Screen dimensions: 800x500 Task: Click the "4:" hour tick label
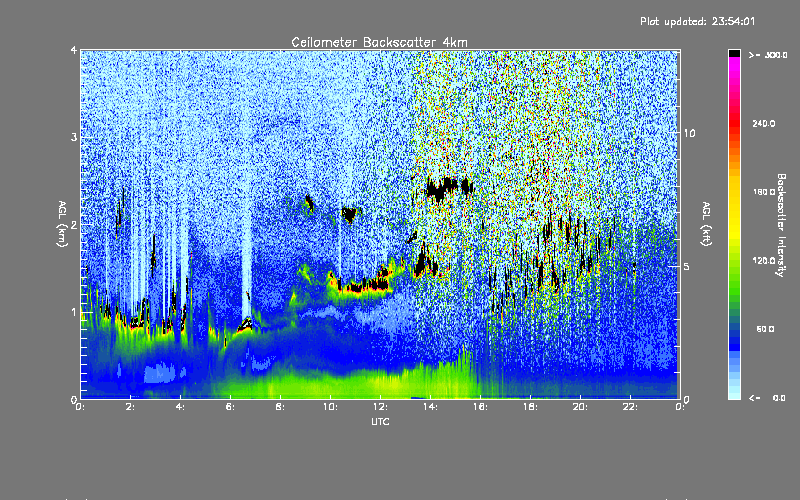pyautogui.click(x=180, y=407)
